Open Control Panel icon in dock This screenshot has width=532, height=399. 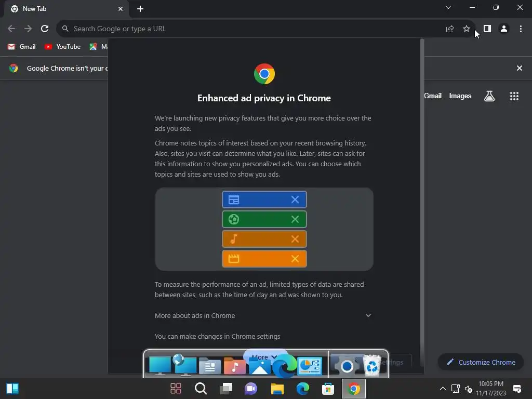click(310, 366)
